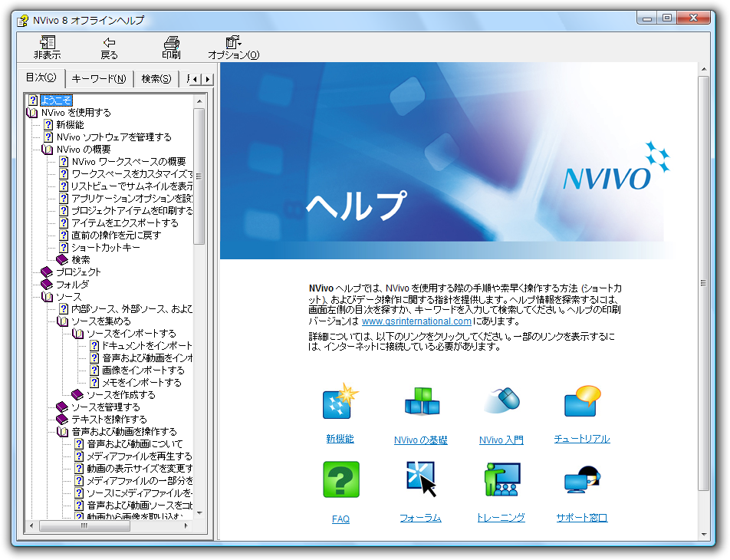Click the green FAQ question mark icon

tap(341, 479)
